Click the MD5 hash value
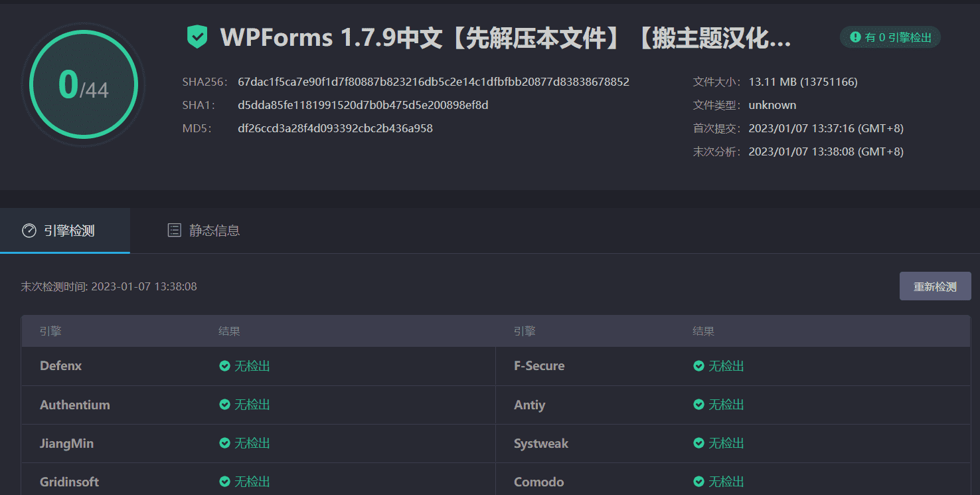This screenshot has height=495, width=980. click(335, 128)
